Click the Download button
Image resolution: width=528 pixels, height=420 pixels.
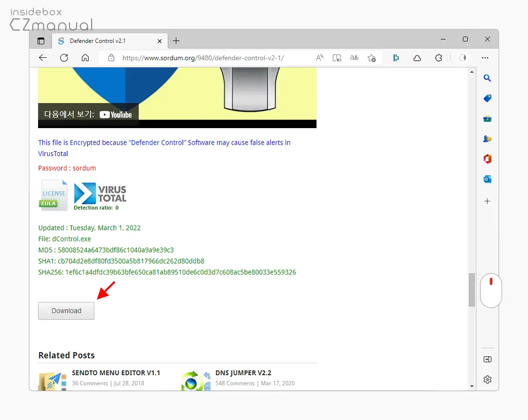tap(66, 311)
